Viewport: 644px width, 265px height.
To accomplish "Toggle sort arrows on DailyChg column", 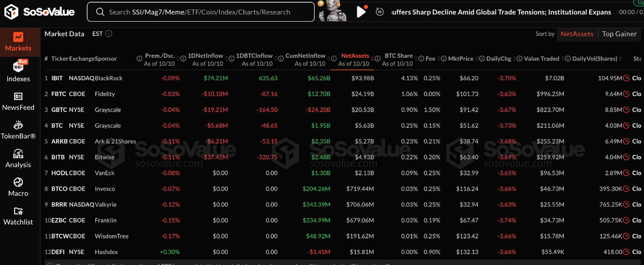I will pyautogui.click(x=515, y=59).
